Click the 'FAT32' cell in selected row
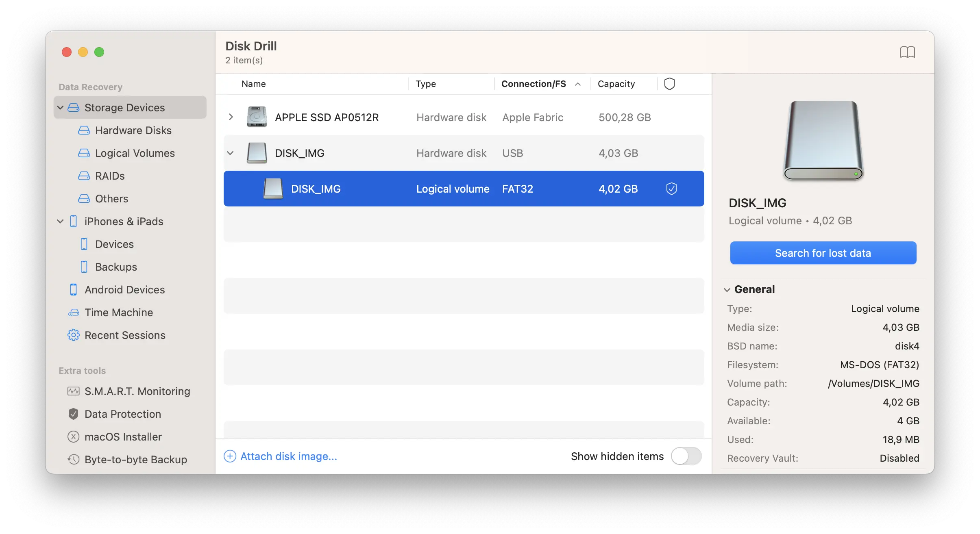Image resolution: width=980 pixels, height=534 pixels. pos(517,189)
